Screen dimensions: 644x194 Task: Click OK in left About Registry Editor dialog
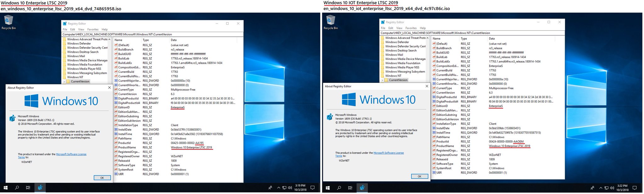coord(102,178)
